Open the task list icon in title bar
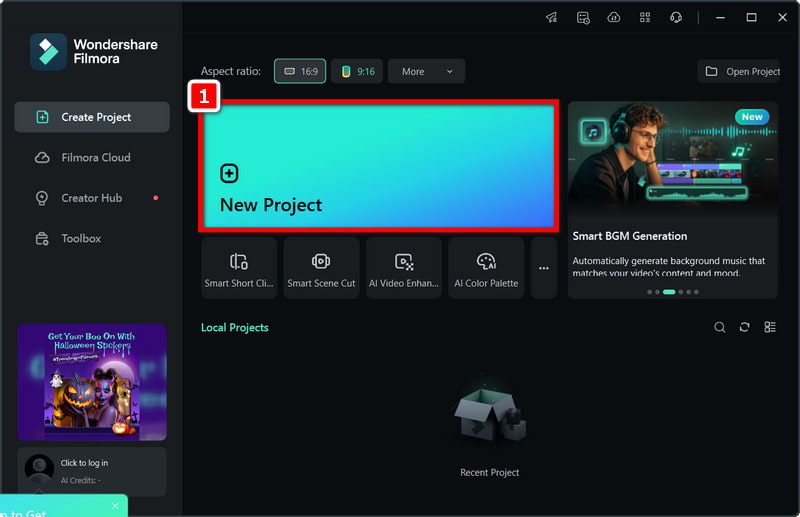Image resolution: width=800 pixels, height=517 pixels. pos(583,18)
